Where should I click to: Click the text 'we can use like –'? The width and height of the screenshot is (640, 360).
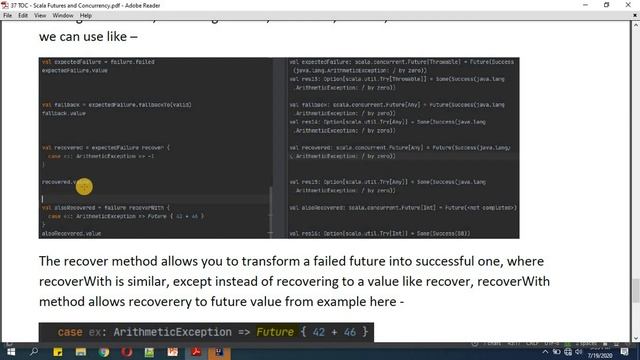[88, 37]
